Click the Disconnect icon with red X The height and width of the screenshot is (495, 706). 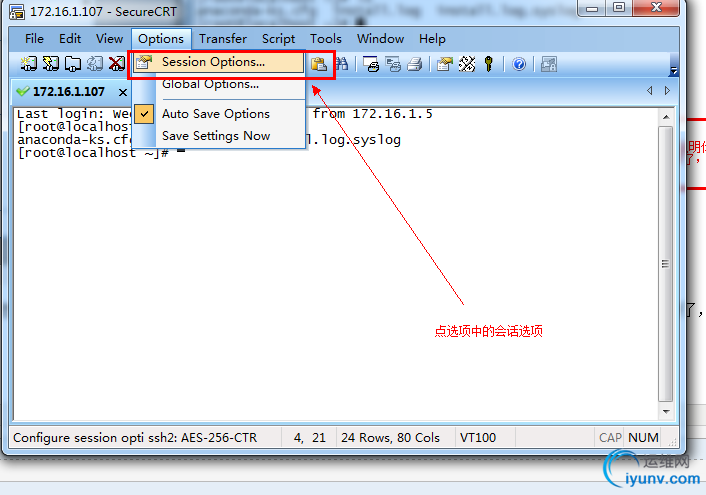[117, 64]
